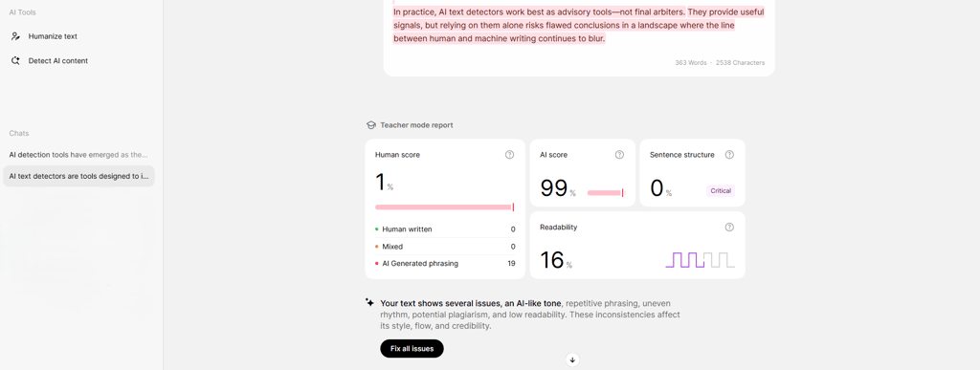Click the highlighted sentence 'In practice, AI text detectors...'
The image size is (980, 370).
(x=540, y=11)
